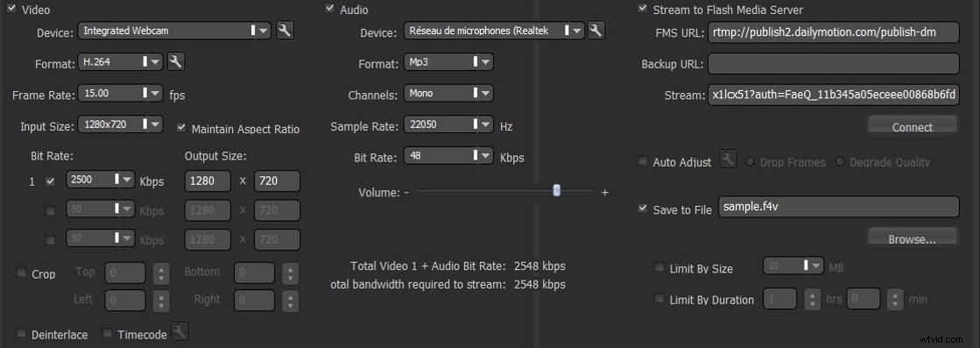Click the Backup URL input field
This screenshot has width=980, height=348.
click(x=833, y=63)
